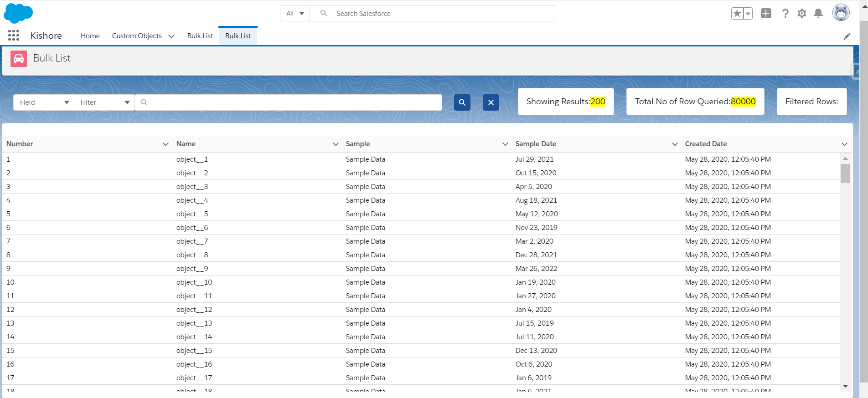Click the Number column header
The image size is (868, 398).
point(20,144)
